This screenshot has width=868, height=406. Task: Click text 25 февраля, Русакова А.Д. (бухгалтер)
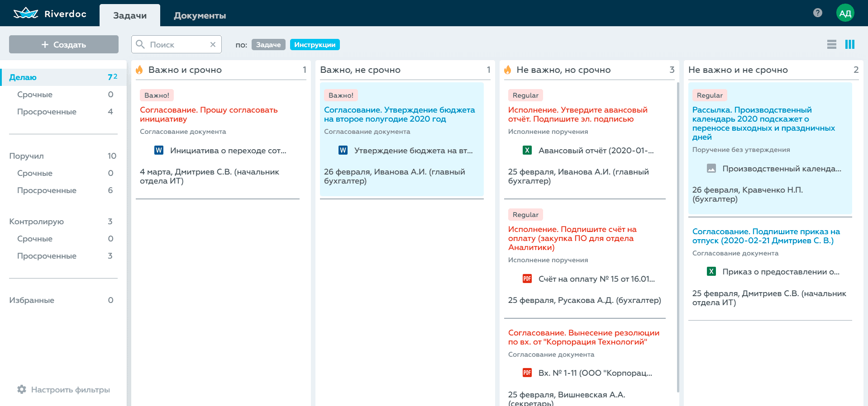[585, 300]
